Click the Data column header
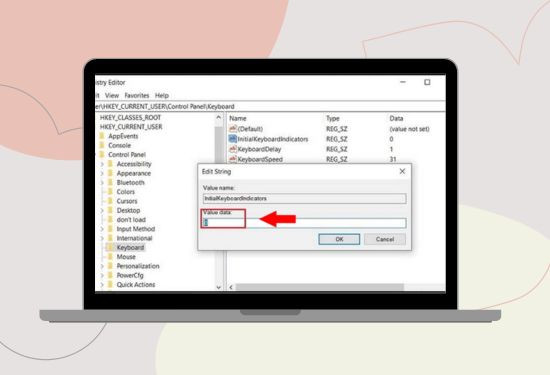 tap(396, 118)
